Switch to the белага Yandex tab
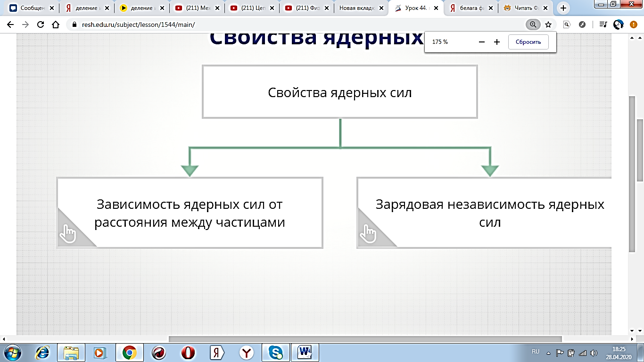 (470, 8)
